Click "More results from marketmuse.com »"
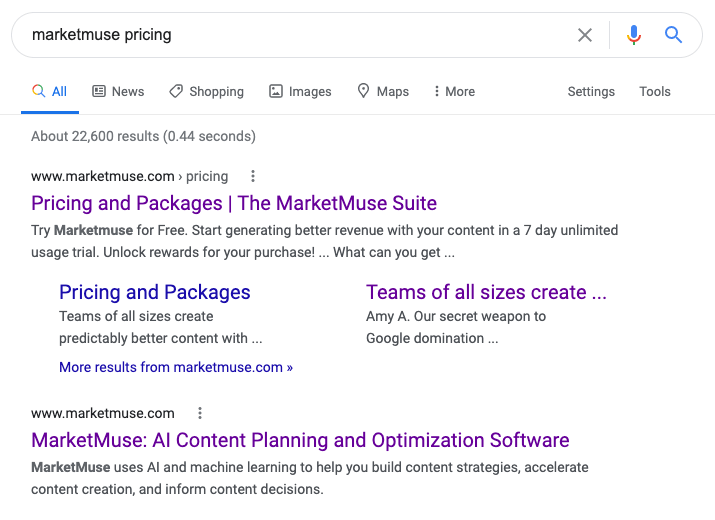This screenshot has height=520, width=715. tap(176, 367)
